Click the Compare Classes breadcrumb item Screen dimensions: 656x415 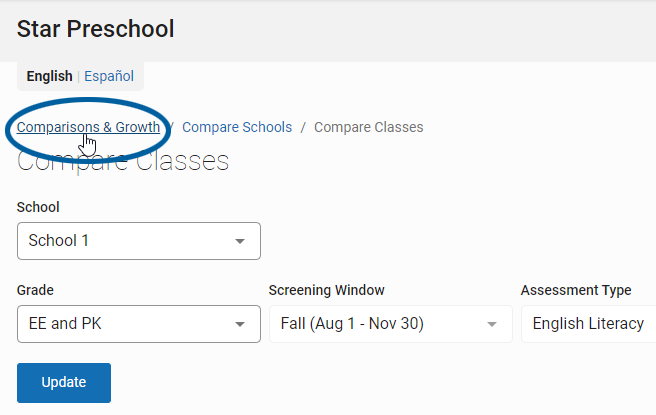coord(369,127)
